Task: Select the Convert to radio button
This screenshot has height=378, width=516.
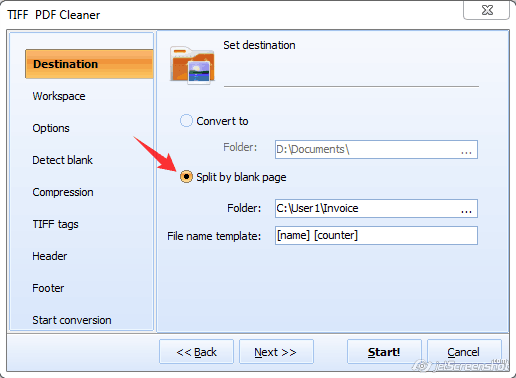Action: pos(186,121)
